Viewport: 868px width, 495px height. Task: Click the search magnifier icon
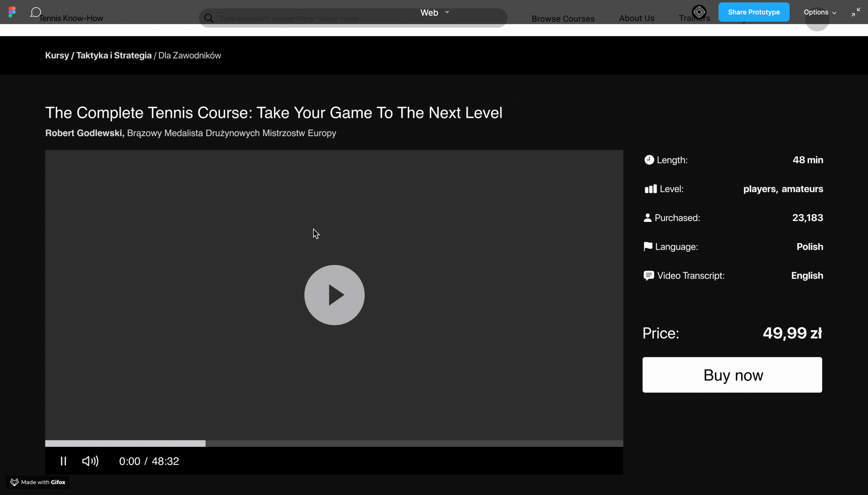click(x=209, y=18)
